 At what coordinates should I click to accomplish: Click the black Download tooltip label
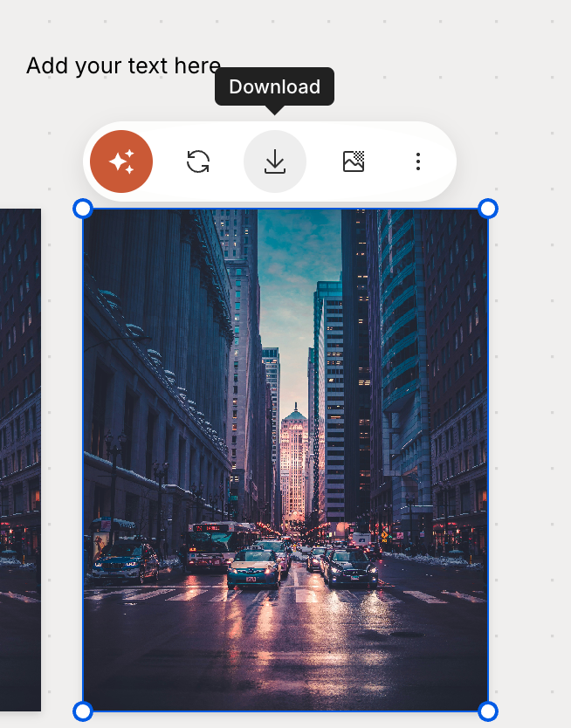click(x=274, y=86)
